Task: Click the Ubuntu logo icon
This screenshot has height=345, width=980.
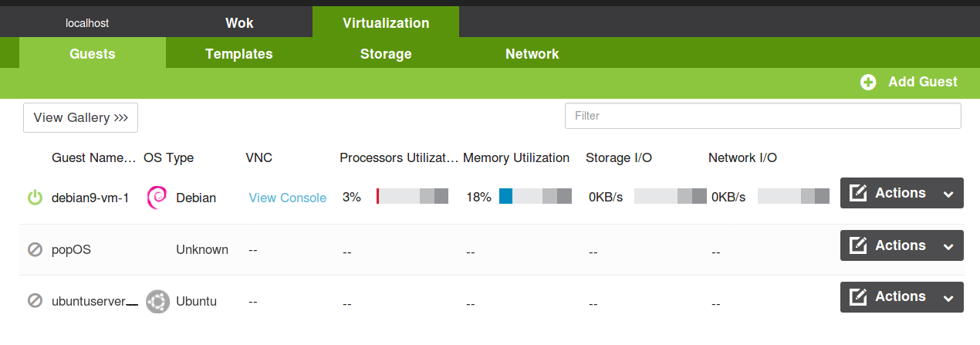Action: tap(157, 302)
